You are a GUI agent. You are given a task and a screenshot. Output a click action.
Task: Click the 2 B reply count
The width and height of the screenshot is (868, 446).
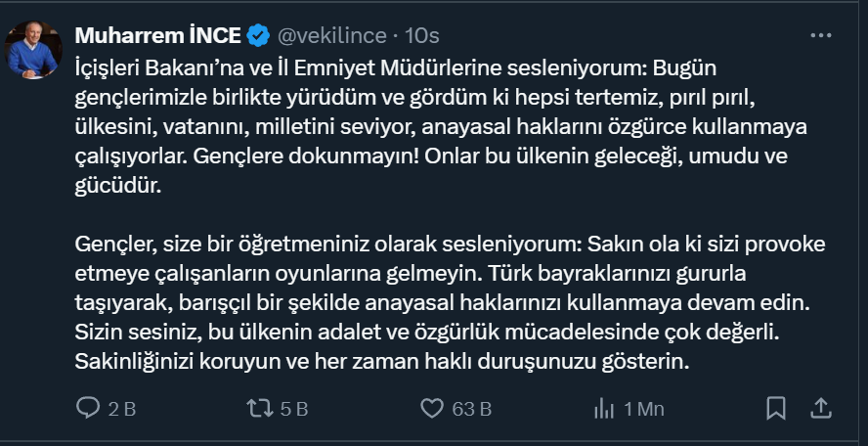click(122, 409)
